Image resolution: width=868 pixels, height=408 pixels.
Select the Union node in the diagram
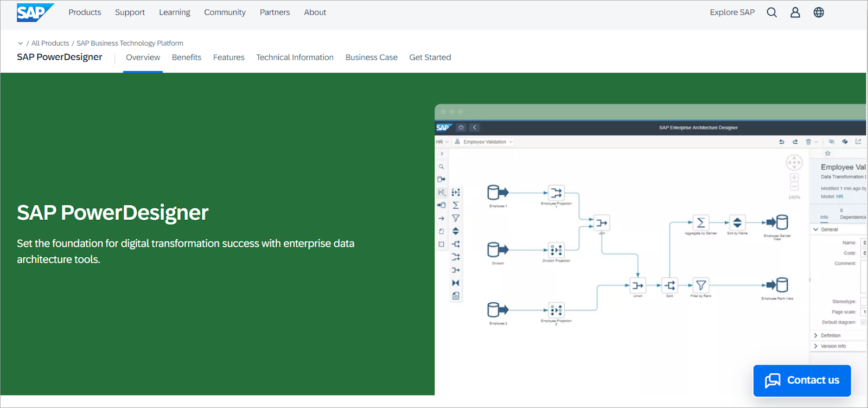click(638, 285)
